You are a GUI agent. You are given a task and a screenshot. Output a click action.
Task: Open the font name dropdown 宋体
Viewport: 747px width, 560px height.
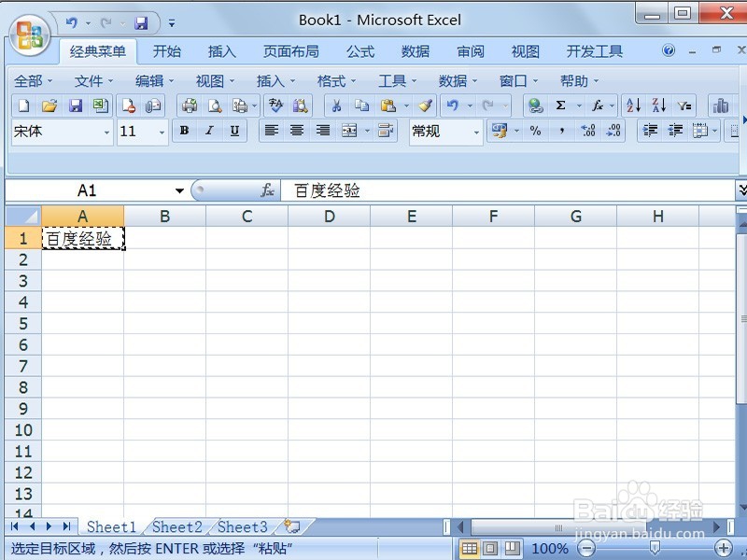[106, 132]
